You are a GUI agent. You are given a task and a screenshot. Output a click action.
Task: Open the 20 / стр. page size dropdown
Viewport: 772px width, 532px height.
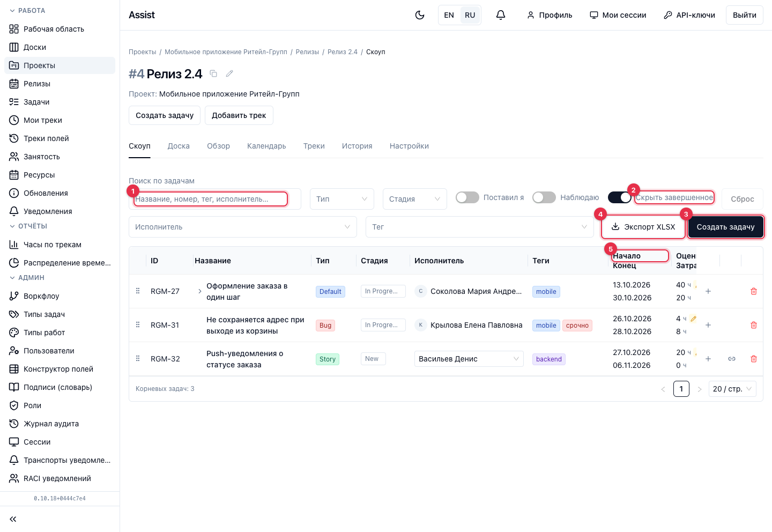click(732, 389)
